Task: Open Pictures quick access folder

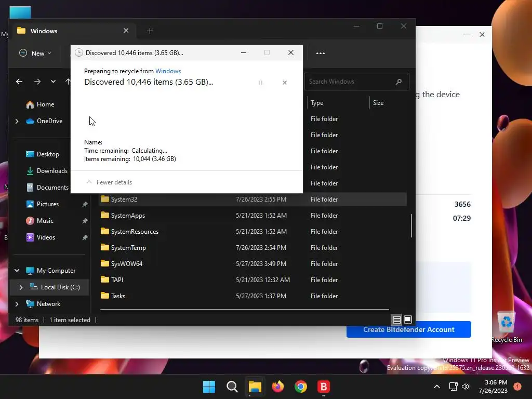Action: [43, 204]
